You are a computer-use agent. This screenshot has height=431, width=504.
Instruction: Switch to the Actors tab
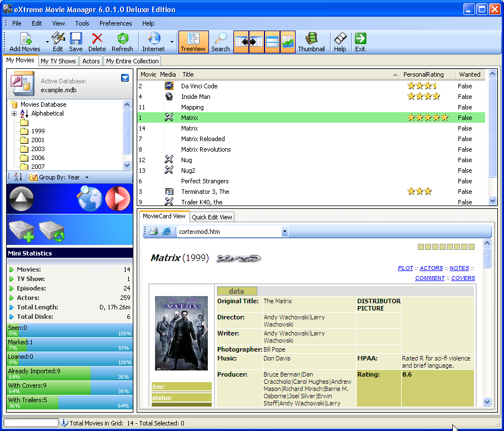(91, 61)
